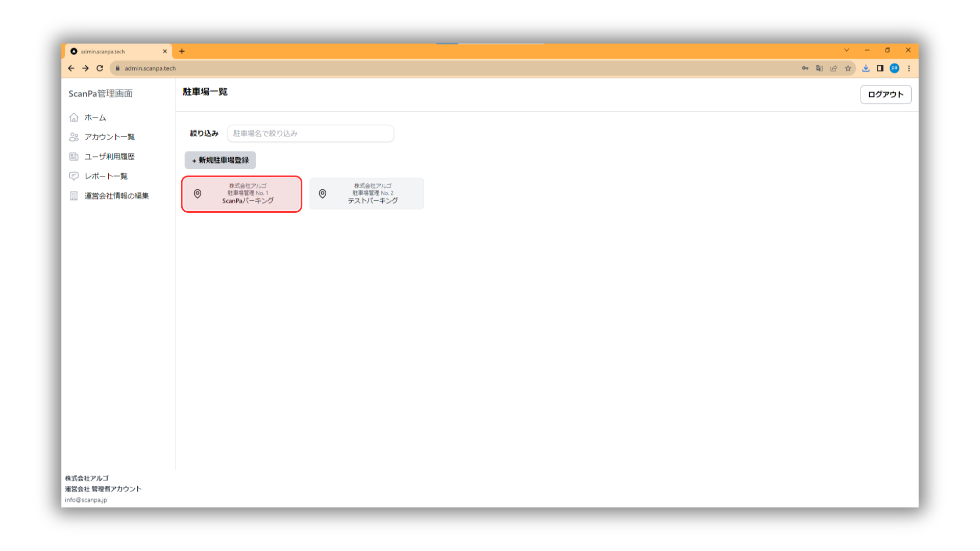Image resolution: width=980 pixels, height=551 pixels.
Task: Focus the 駐車場名で絞り込み filter field
Action: click(x=310, y=134)
